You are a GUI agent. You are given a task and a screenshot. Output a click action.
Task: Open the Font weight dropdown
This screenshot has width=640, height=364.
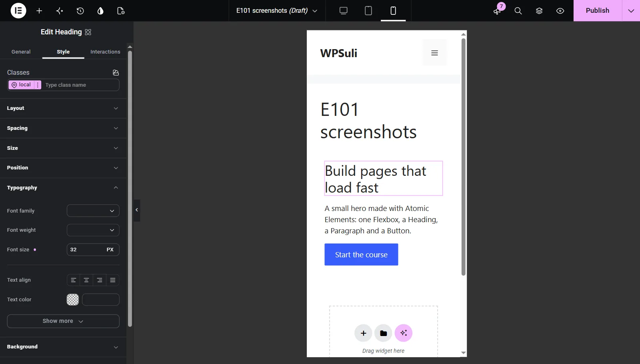(x=93, y=230)
